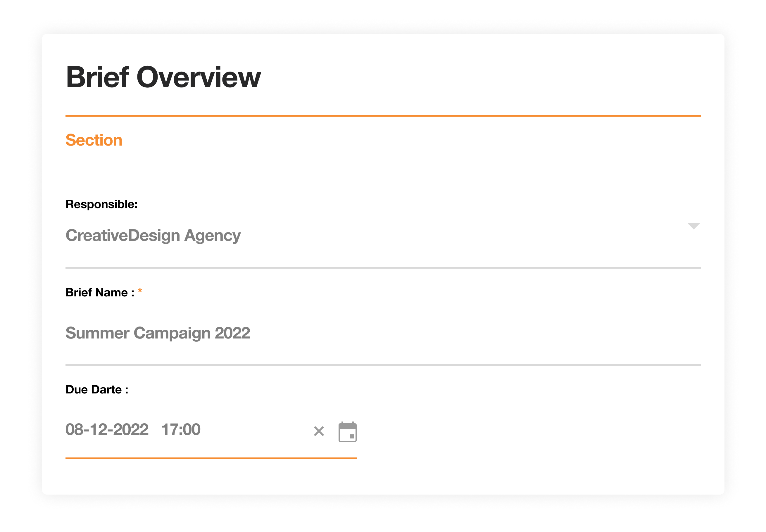Click the orange required asterisk by Brief Name

tap(140, 291)
